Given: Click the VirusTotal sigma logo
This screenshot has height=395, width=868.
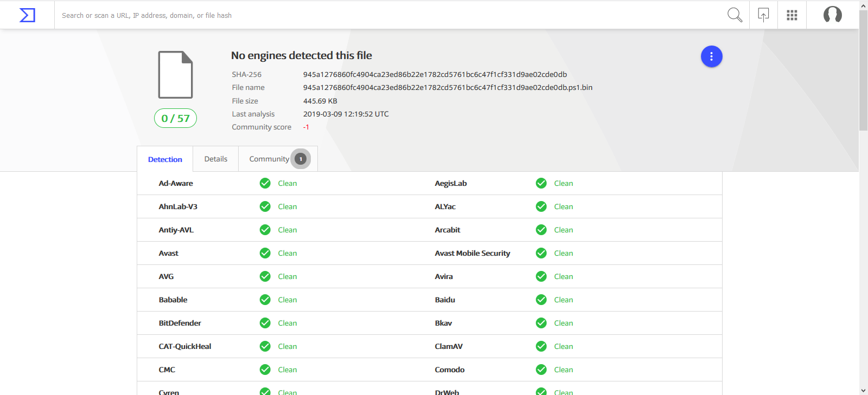Looking at the screenshot, I should [27, 15].
